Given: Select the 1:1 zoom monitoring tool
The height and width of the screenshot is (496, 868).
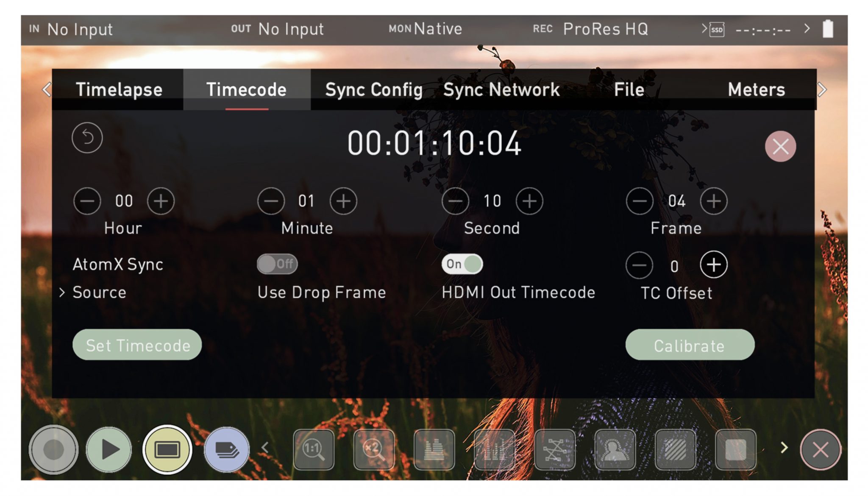Looking at the screenshot, I should coord(314,449).
